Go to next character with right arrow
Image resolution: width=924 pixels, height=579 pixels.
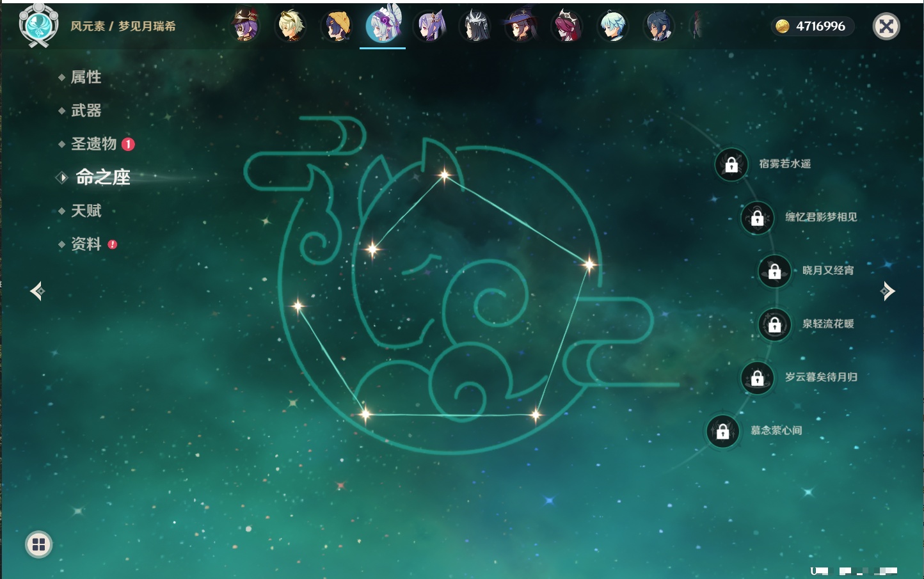(888, 291)
